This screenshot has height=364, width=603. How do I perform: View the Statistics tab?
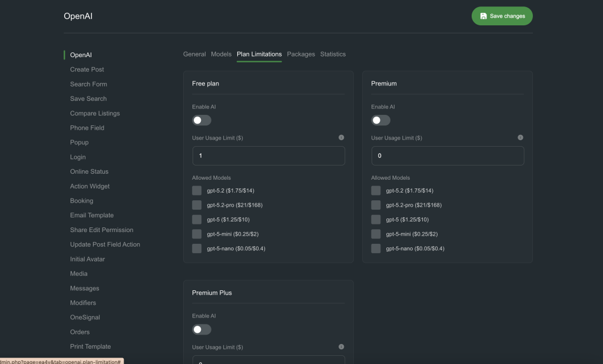(x=333, y=54)
